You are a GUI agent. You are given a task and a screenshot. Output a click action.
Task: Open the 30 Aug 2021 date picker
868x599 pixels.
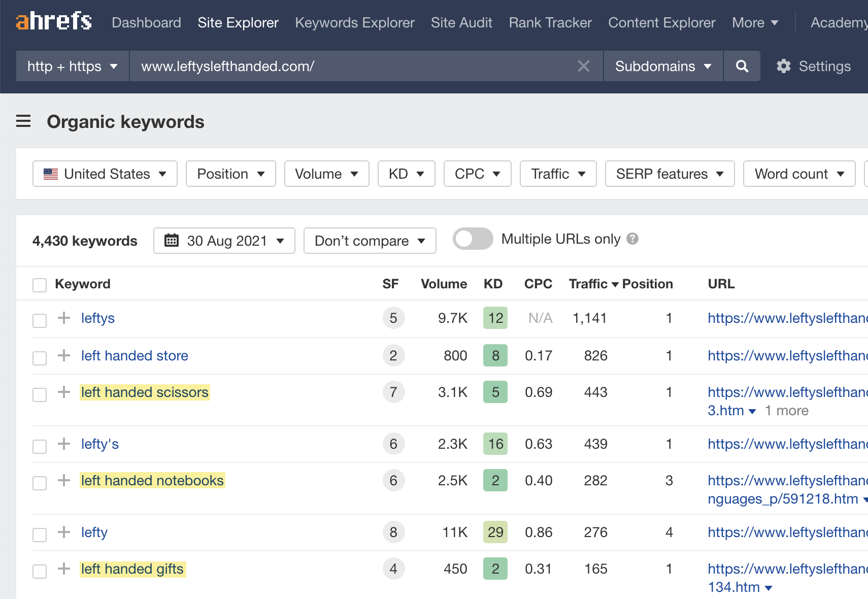[224, 241]
